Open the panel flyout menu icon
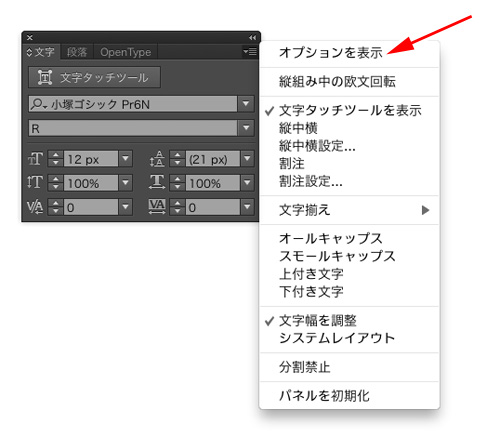 (250, 52)
